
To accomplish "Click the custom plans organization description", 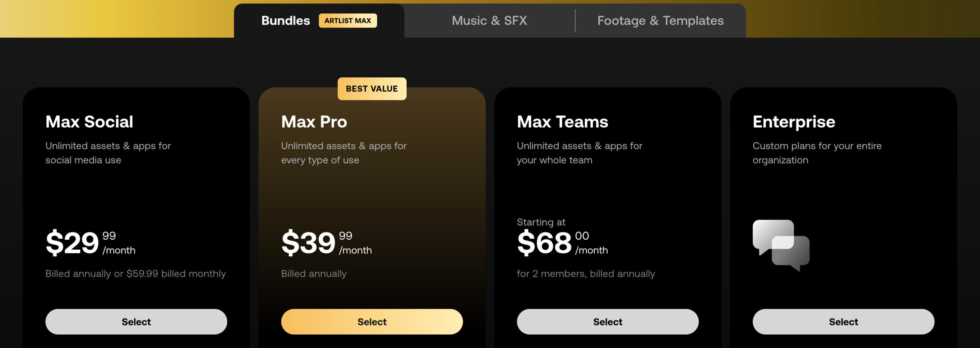I will 817,153.
